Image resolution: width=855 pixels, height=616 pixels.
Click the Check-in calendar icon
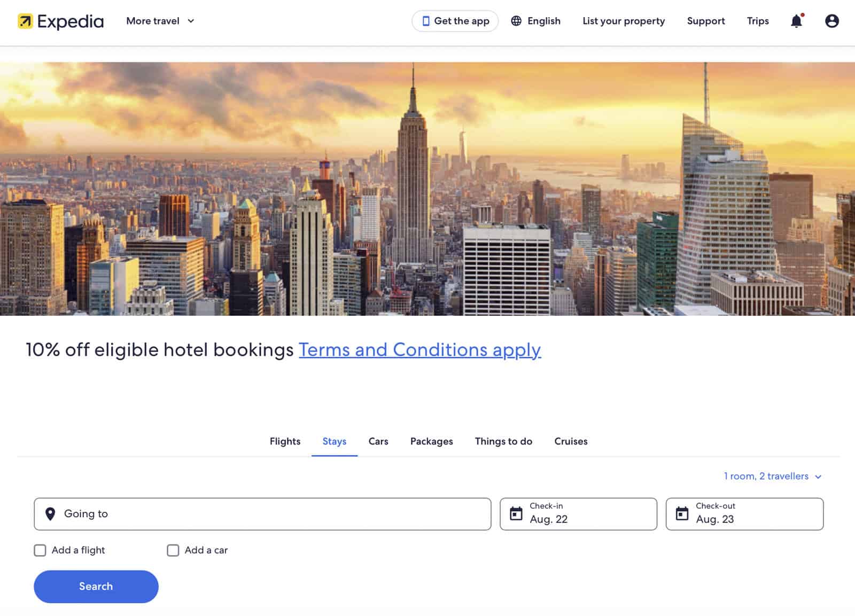[x=516, y=514]
